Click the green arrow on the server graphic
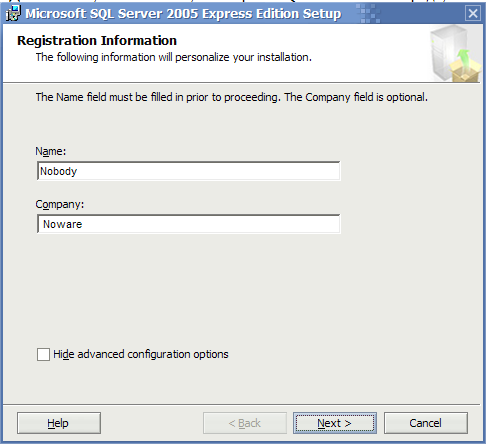This screenshot has height=444, width=486. 463,58
